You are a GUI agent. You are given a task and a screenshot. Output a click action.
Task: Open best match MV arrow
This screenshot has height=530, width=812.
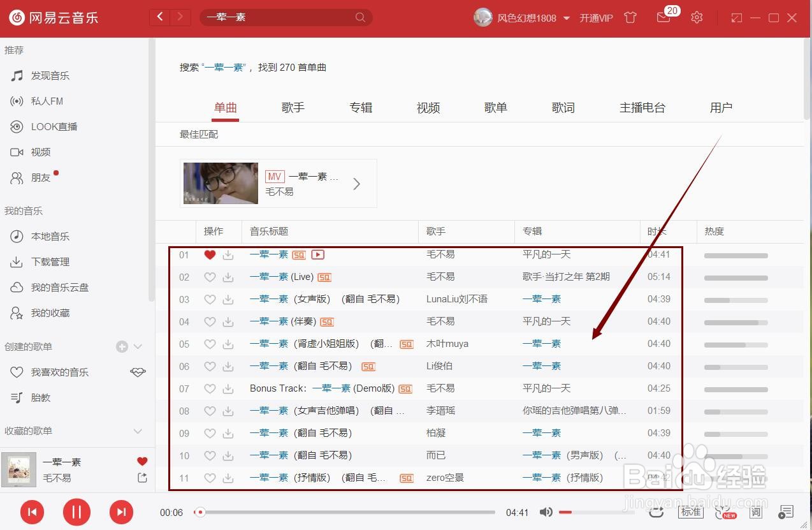[x=357, y=184]
